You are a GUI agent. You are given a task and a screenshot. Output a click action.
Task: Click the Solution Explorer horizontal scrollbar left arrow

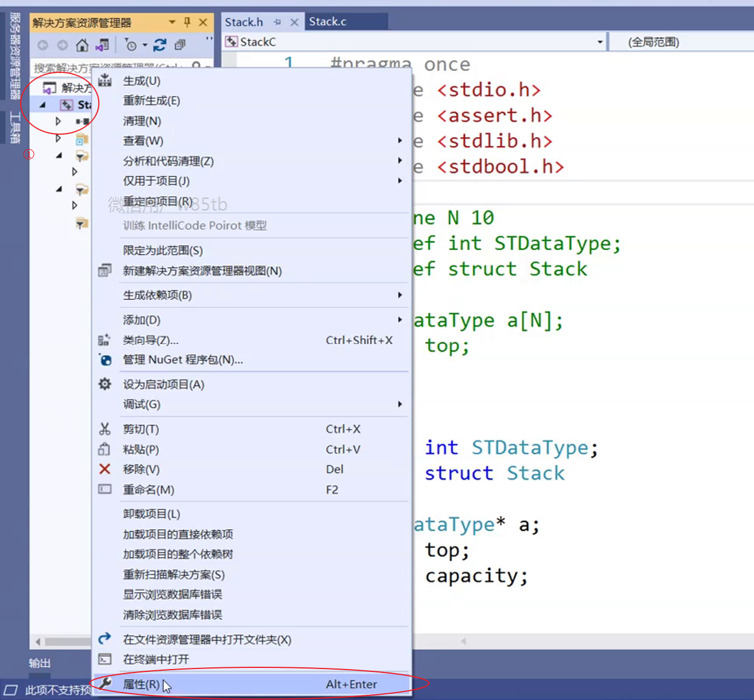click(x=38, y=642)
